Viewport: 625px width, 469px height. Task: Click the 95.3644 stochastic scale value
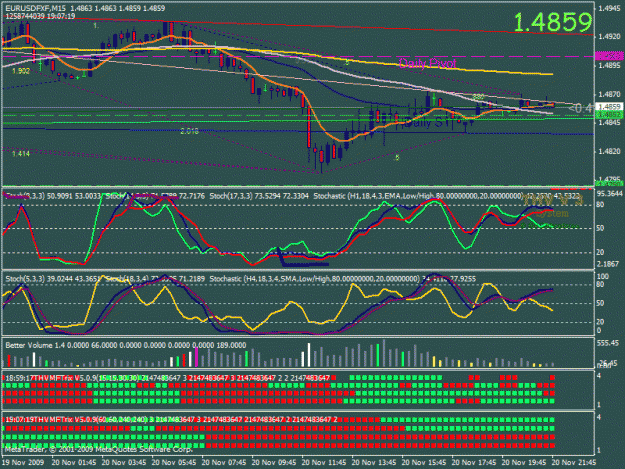(609, 194)
